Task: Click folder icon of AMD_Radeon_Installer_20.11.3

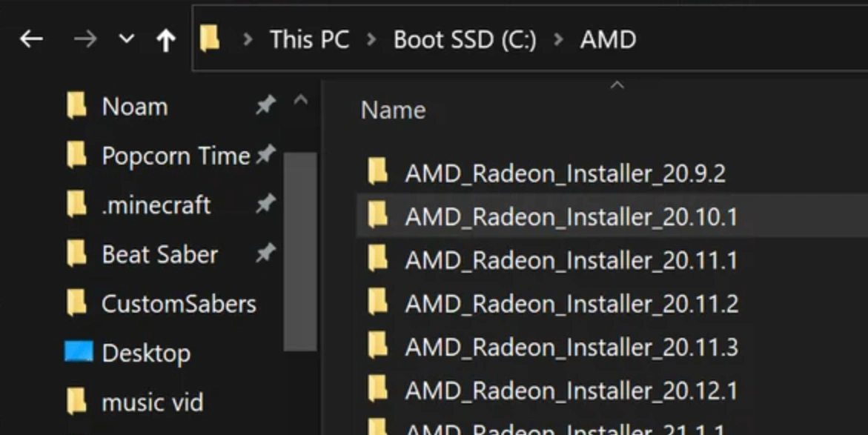Action: pyautogui.click(x=377, y=345)
